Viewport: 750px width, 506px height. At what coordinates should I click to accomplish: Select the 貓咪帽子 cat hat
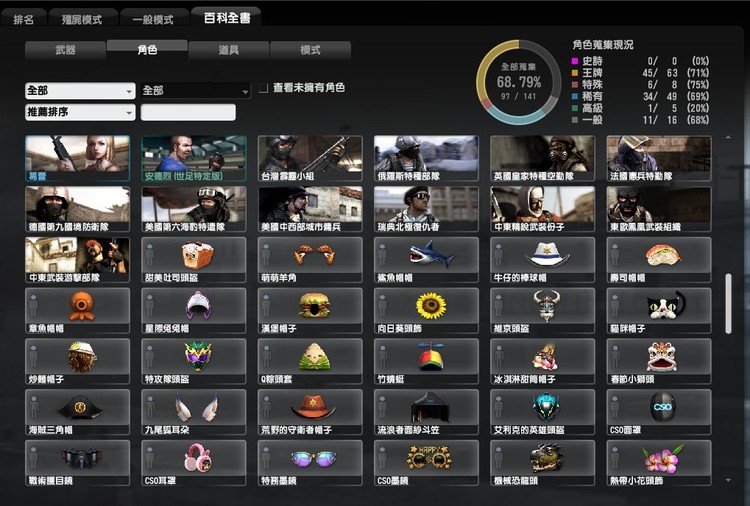[659, 310]
